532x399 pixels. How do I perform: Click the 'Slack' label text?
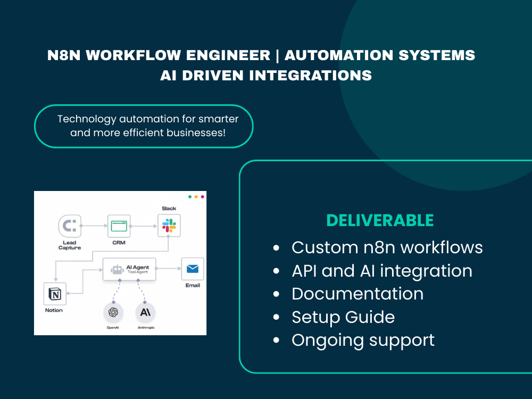[x=169, y=209]
